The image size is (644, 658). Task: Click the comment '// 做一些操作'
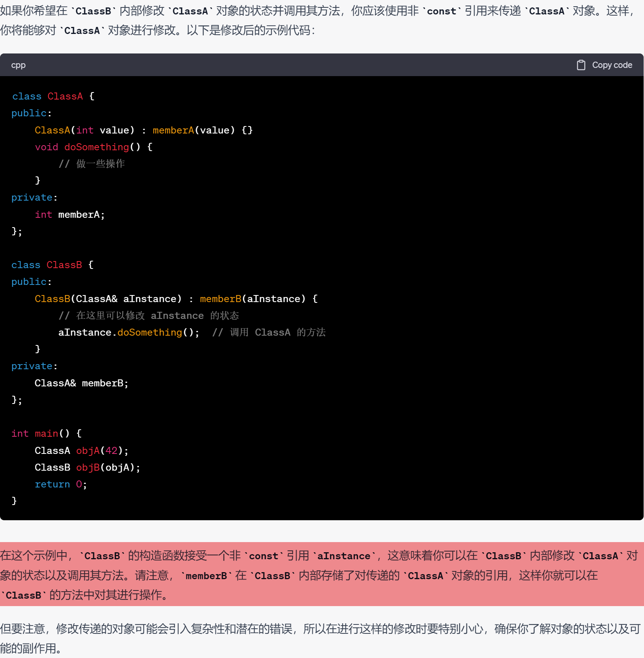tap(92, 164)
